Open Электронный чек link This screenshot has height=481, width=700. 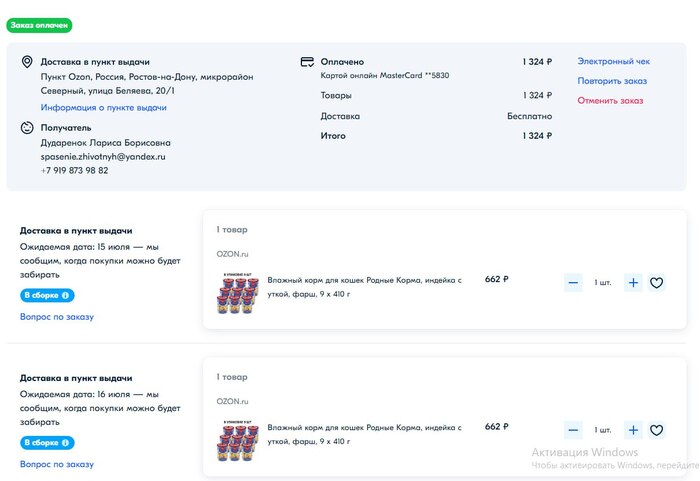coord(613,62)
